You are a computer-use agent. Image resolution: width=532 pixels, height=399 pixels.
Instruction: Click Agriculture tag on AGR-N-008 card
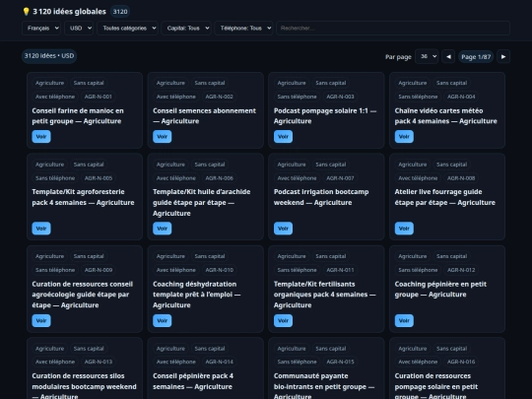click(413, 165)
